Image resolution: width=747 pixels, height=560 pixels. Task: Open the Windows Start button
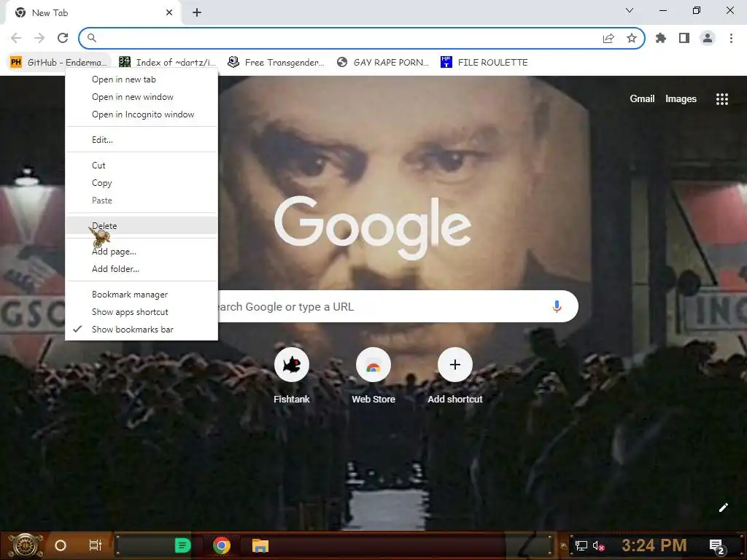[26, 545]
